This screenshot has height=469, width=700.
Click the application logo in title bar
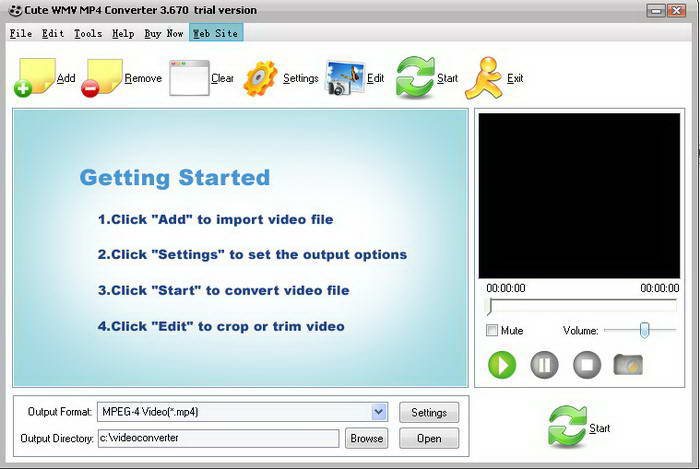(x=15, y=10)
